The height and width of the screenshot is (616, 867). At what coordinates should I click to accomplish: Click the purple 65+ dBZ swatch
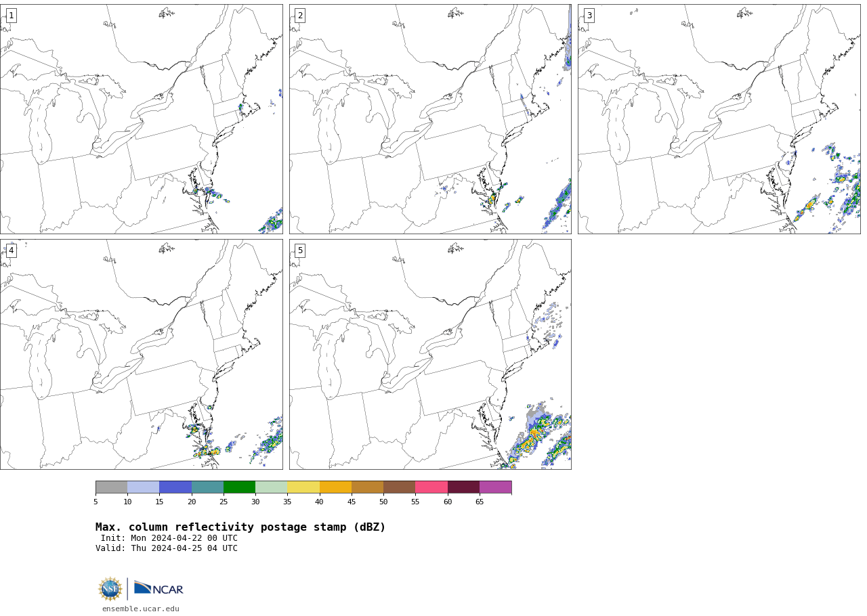(x=495, y=487)
